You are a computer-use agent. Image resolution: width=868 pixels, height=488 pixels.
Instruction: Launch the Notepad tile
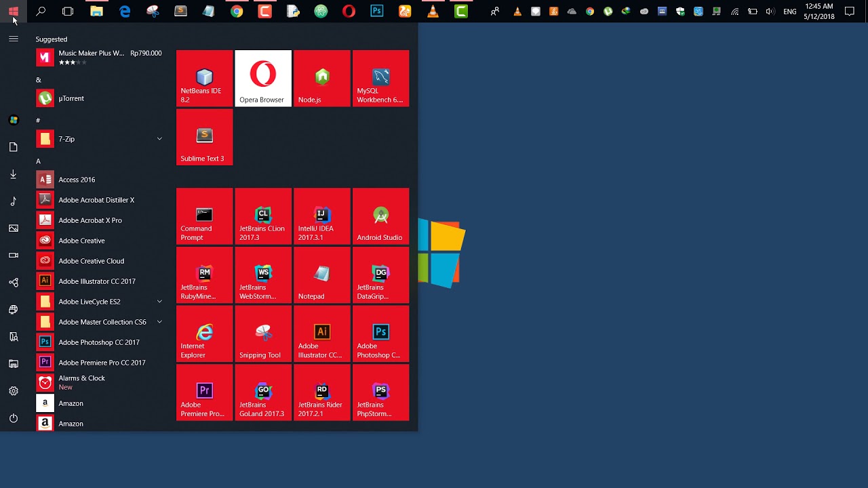click(x=322, y=275)
